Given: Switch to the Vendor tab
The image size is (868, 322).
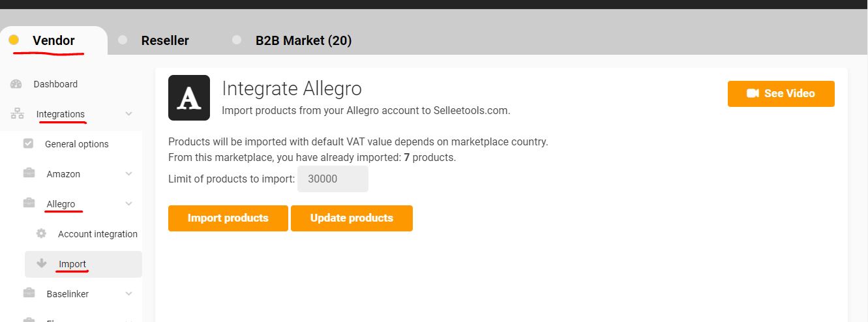Looking at the screenshot, I should coord(53,40).
